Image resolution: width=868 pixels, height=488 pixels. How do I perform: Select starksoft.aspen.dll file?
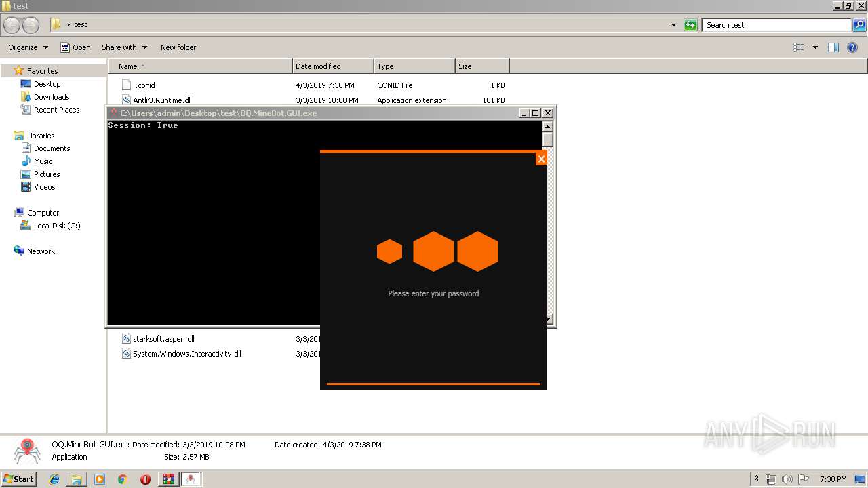[x=163, y=339]
